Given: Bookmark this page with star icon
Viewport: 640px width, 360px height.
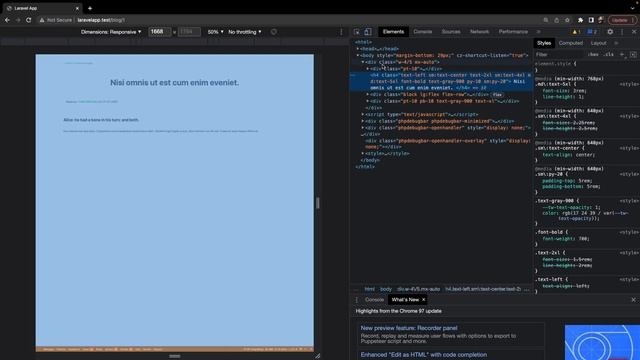Looking at the screenshot, I should tap(567, 20).
